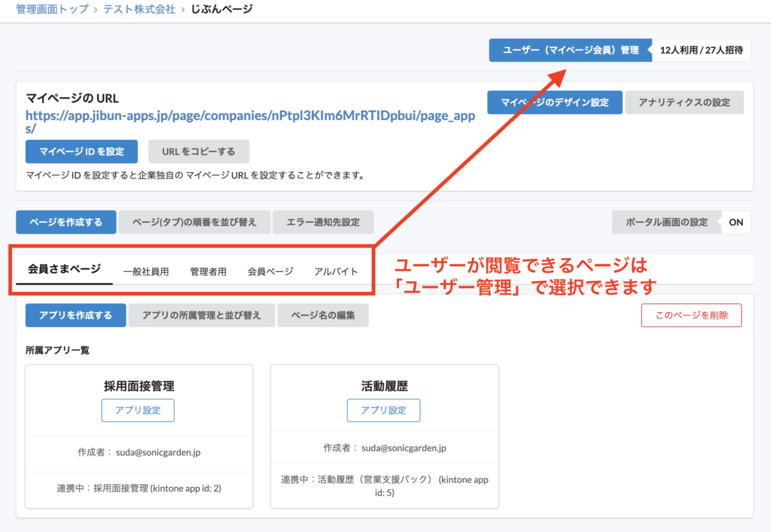Open ページ(タブ)の順番を並び替え
The width and height of the screenshot is (771, 532).
coord(196,222)
